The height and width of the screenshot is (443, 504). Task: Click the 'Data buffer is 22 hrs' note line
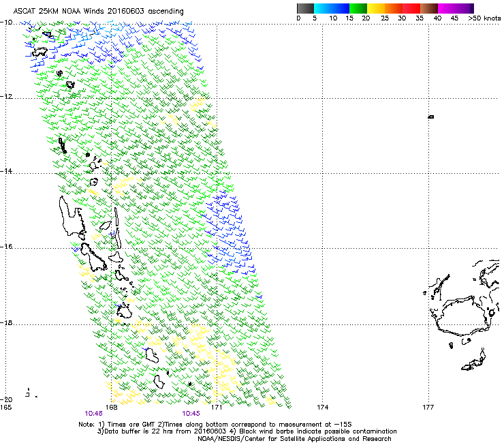[247, 431]
